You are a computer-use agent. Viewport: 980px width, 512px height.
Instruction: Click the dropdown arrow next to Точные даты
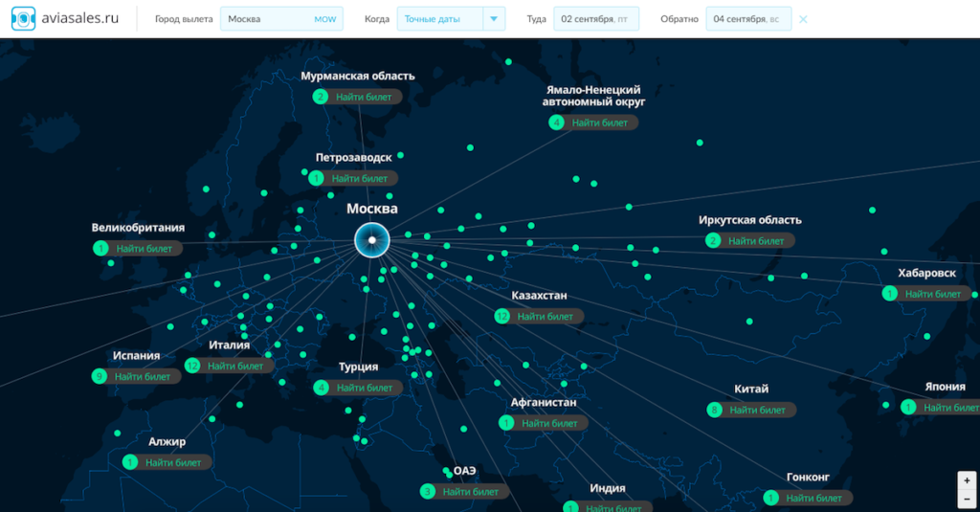(494, 19)
